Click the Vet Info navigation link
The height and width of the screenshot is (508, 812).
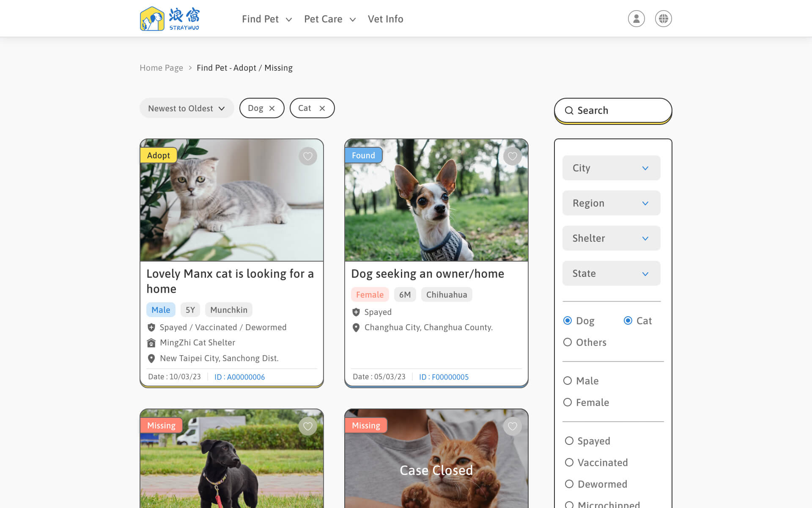tap(385, 18)
